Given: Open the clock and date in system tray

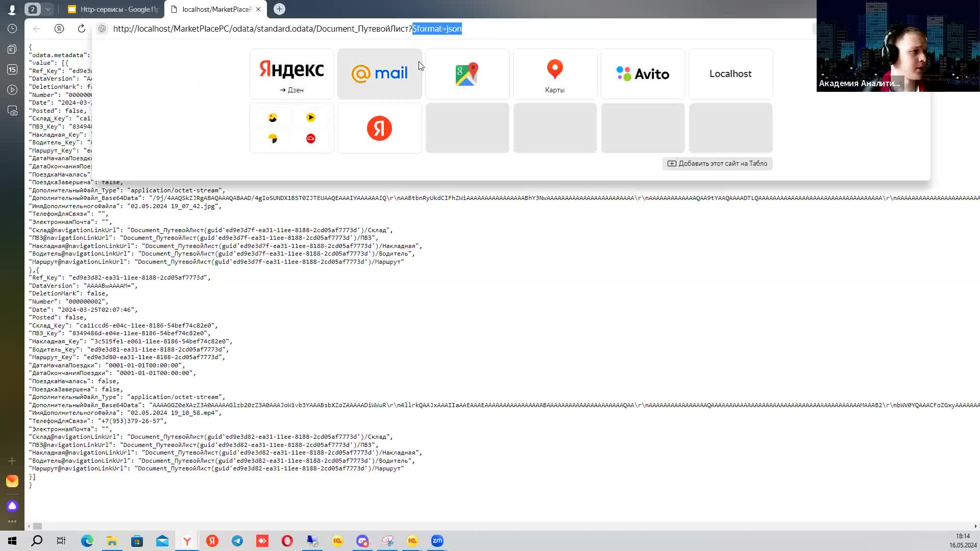Looking at the screenshot, I should coord(963,541).
